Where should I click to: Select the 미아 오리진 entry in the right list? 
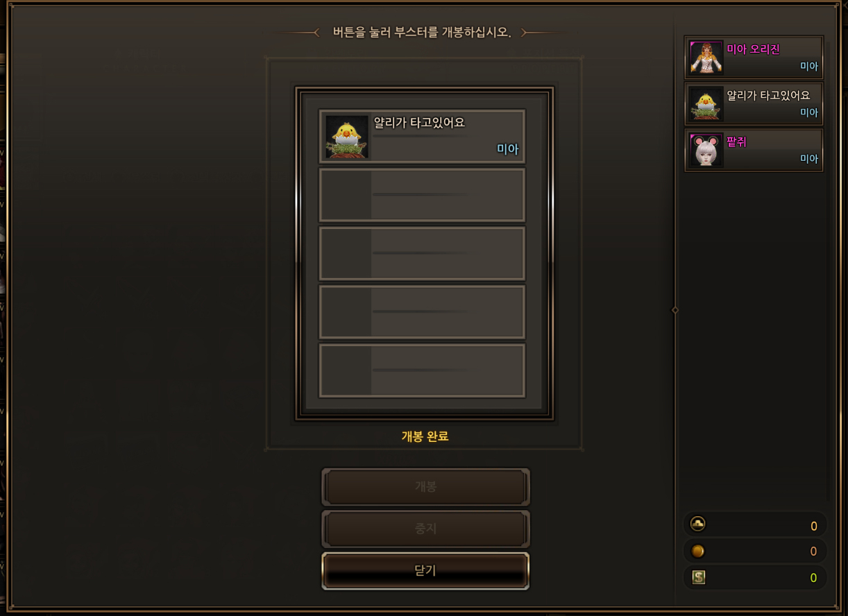(754, 58)
